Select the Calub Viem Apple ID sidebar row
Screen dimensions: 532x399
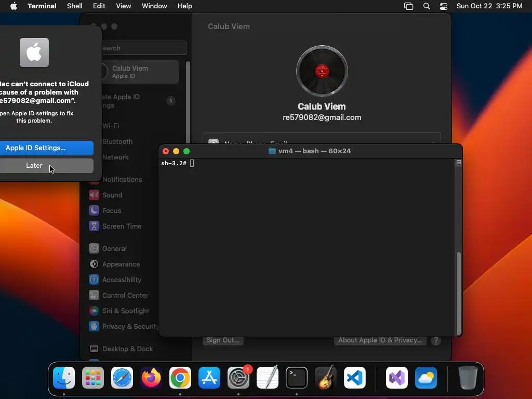click(x=140, y=72)
